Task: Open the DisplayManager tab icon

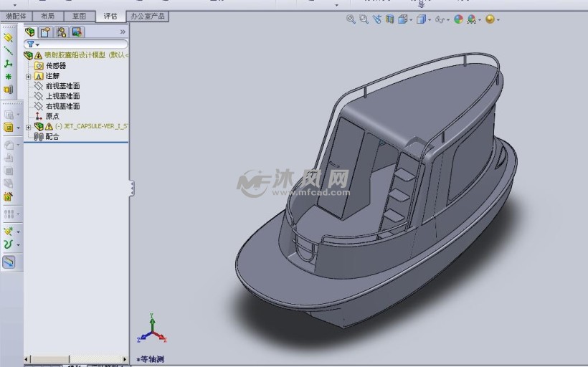Action: coord(77,32)
